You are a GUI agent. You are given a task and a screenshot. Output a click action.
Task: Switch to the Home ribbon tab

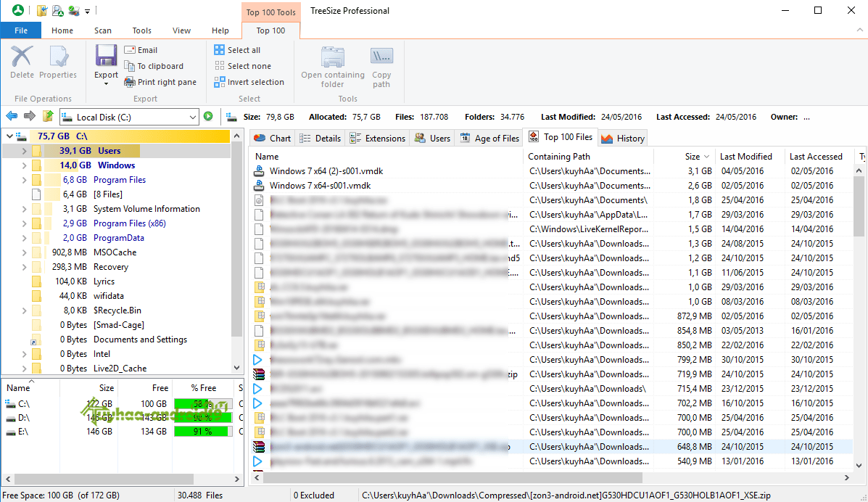point(62,30)
